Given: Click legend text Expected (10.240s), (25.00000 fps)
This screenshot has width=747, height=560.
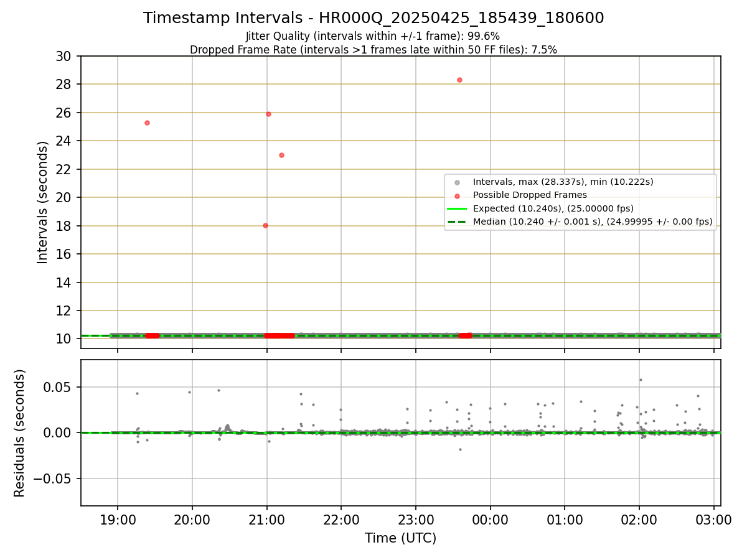Looking at the screenshot, I should pos(553,208).
